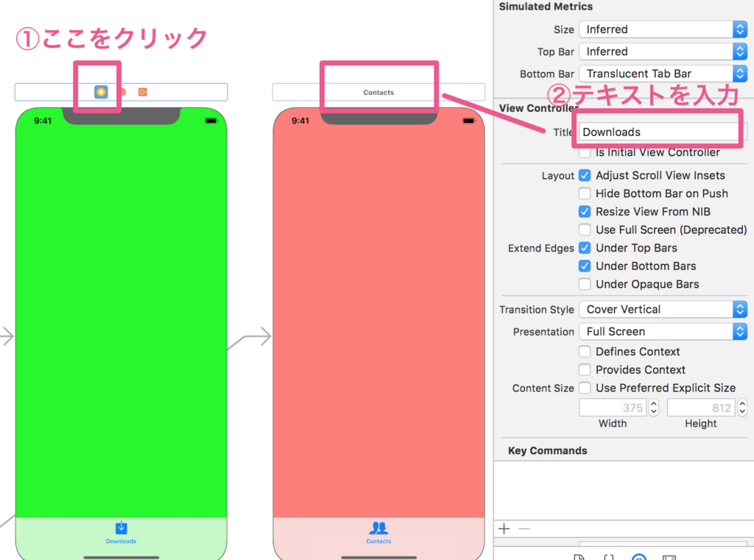Enable Use Preferred Explicit Size

click(585, 388)
